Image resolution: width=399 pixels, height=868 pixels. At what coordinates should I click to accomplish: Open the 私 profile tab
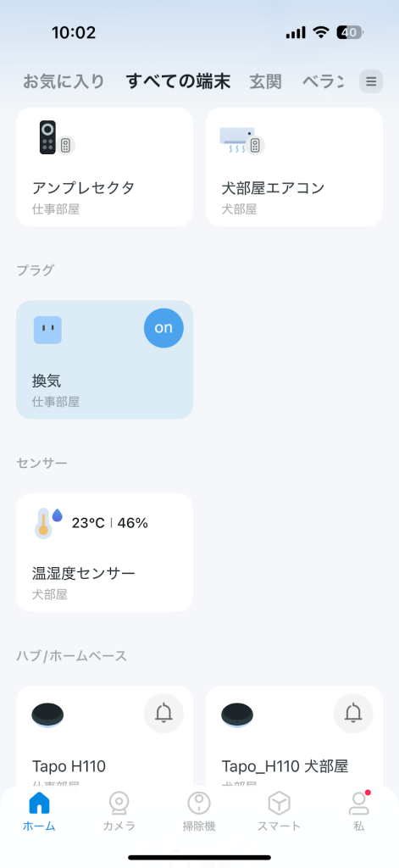click(359, 811)
